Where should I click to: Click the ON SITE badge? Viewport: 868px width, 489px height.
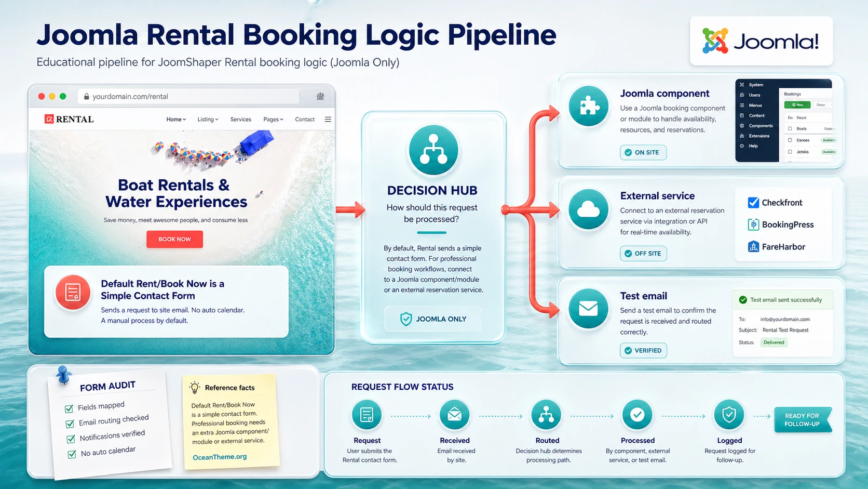pyautogui.click(x=643, y=152)
